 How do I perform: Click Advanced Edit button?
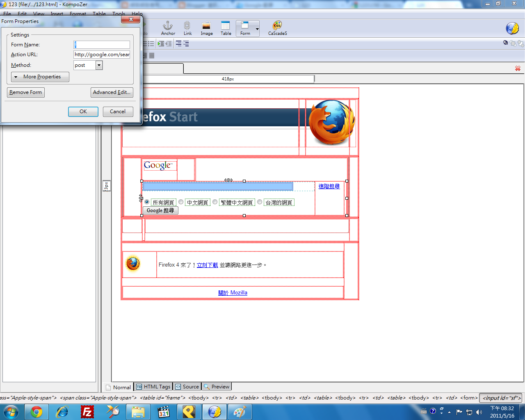[x=112, y=92]
